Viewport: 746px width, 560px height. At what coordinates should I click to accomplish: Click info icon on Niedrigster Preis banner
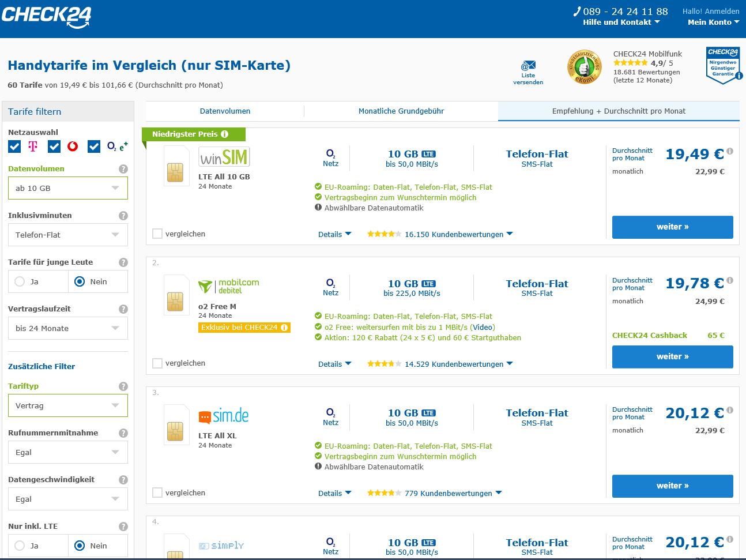coord(225,134)
